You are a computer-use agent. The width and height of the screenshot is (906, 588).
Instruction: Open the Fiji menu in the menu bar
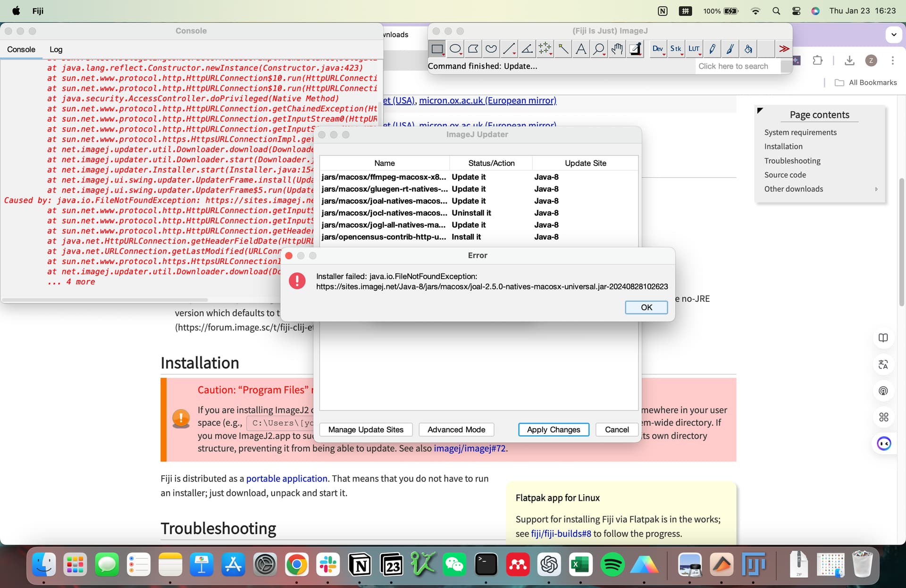tap(38, 10)
